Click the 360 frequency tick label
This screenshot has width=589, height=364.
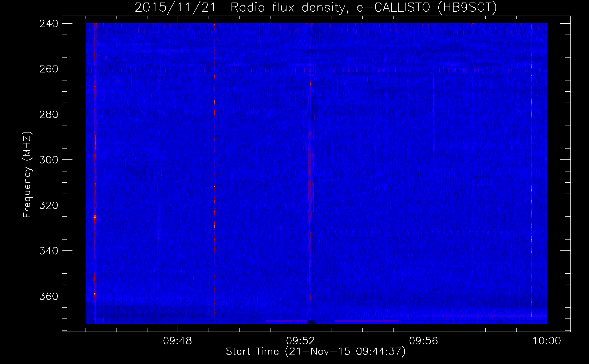[49, 296]
